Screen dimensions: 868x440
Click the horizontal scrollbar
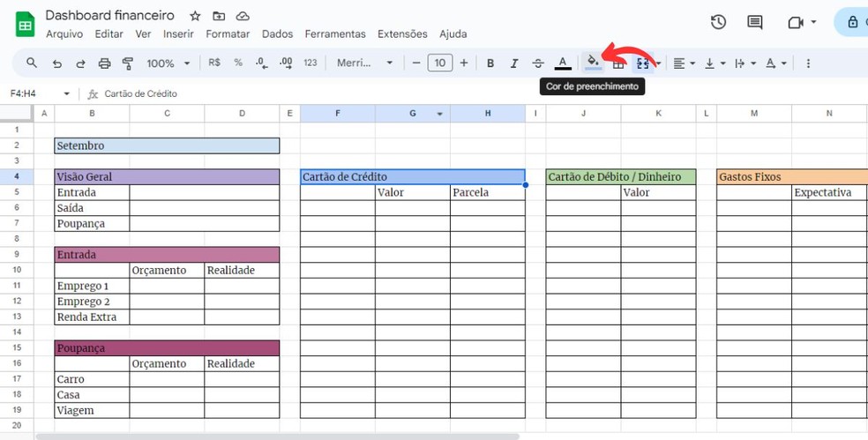point(277,436)
